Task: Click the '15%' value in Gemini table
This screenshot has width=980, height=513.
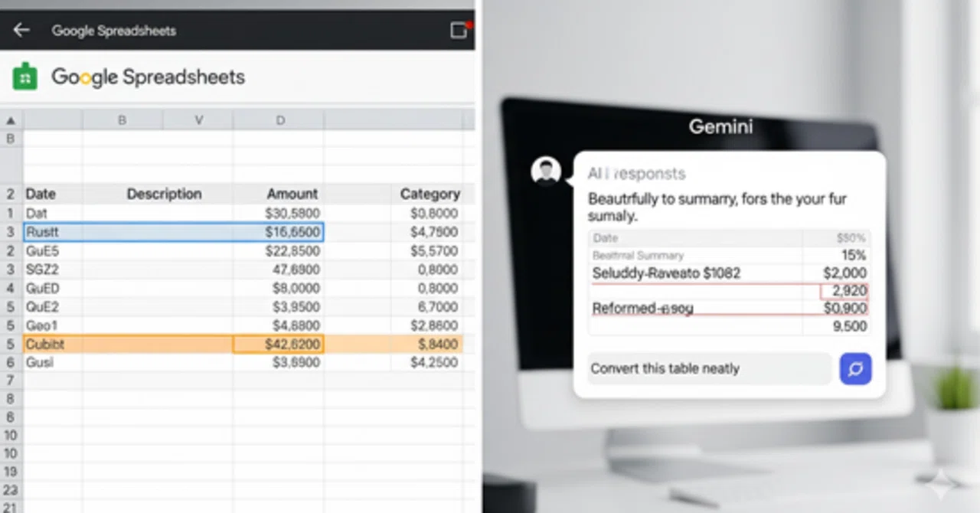Action: [854, 255]
